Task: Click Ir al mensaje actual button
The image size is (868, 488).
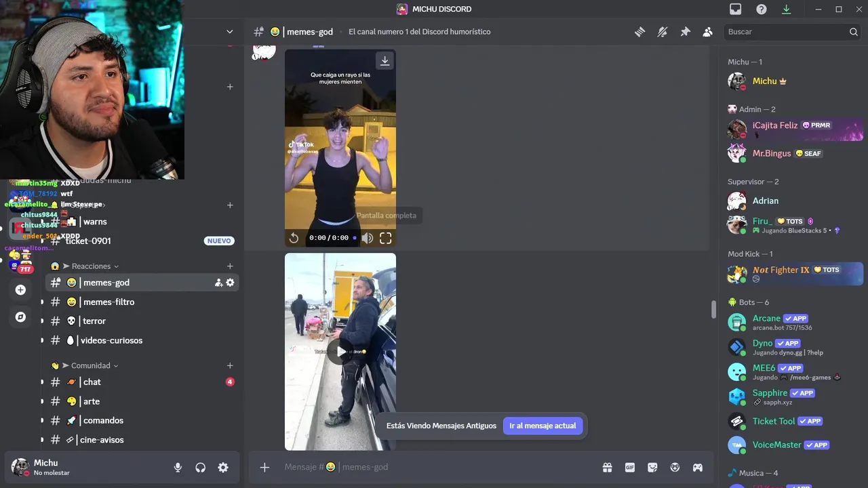Action: tap(542, 426)
